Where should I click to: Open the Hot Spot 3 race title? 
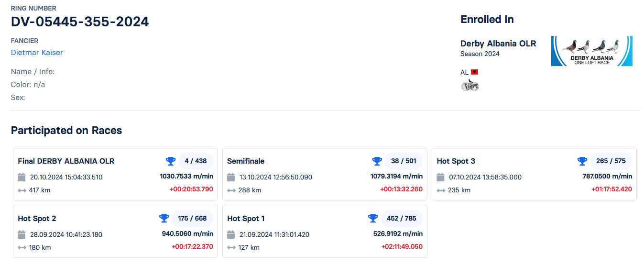(x=456, y=161)
